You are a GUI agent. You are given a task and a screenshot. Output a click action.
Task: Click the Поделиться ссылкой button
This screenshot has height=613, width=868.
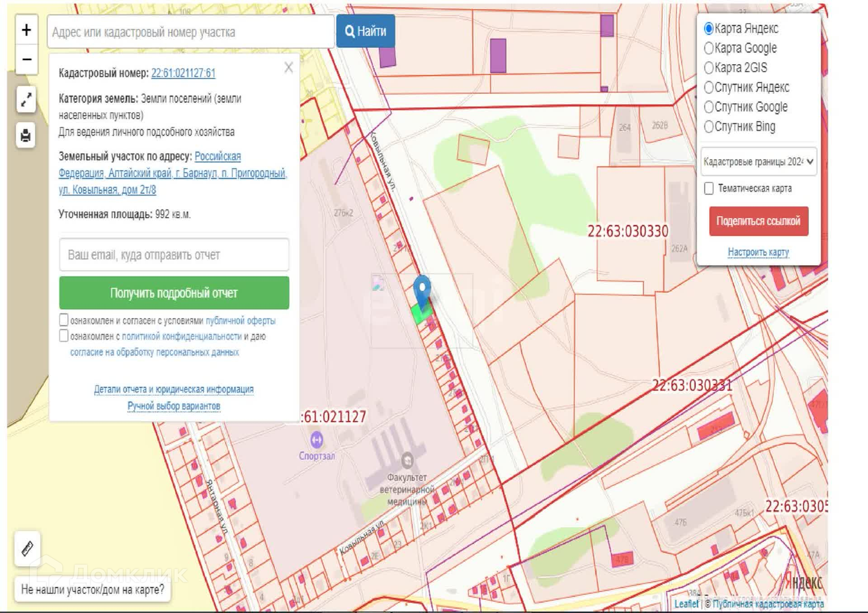point(758,221)
